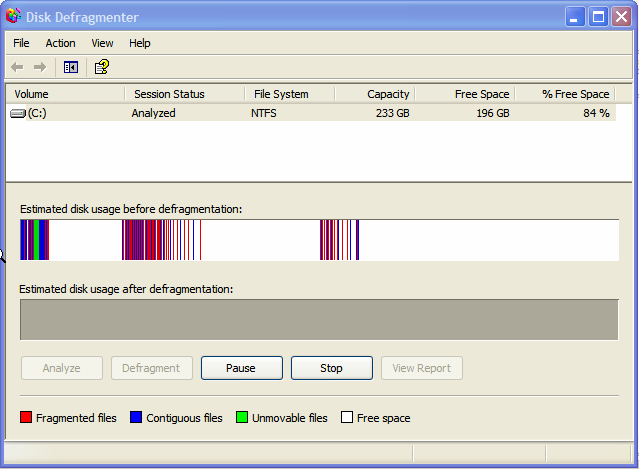Click the Back arrow toolbar icon

(x=17, y=67)
